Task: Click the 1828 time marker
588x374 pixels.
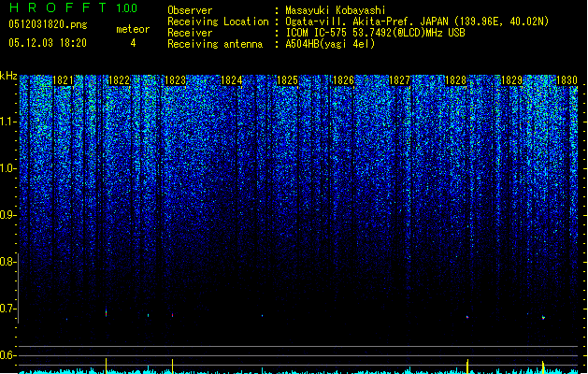Action: (x=455, y=80)
